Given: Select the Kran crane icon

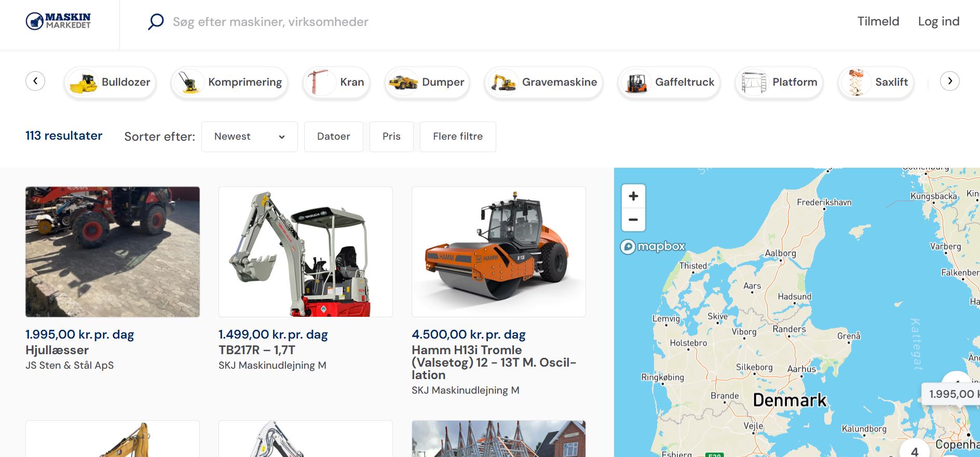Looking at the screenshot, I should tap(321, 82).
